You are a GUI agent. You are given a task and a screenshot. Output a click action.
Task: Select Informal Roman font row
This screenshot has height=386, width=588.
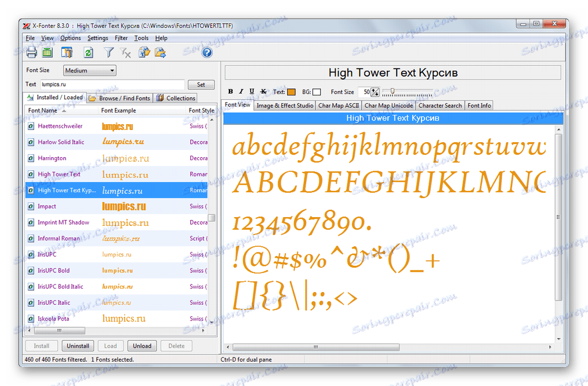116,239
